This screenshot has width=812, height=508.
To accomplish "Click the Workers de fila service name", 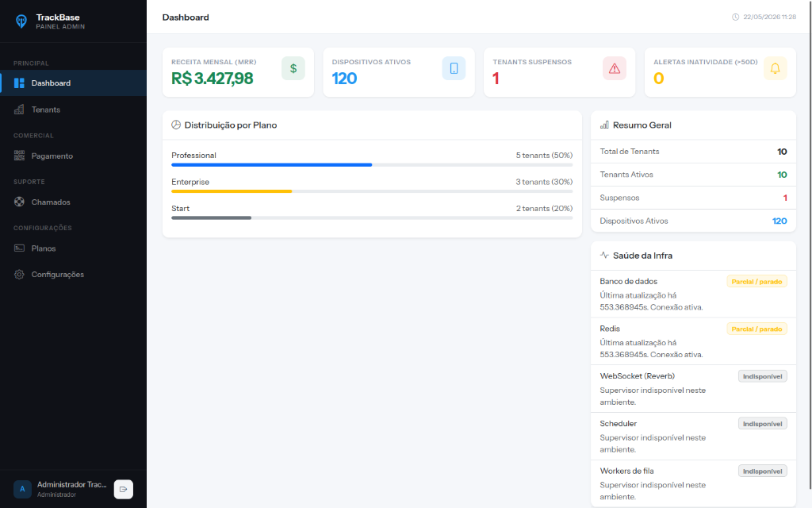I will [x=626, y=471].
